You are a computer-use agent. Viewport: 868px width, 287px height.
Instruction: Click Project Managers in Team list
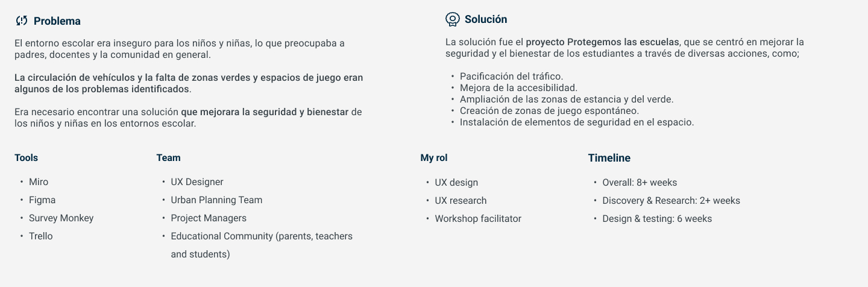point(209,218)
